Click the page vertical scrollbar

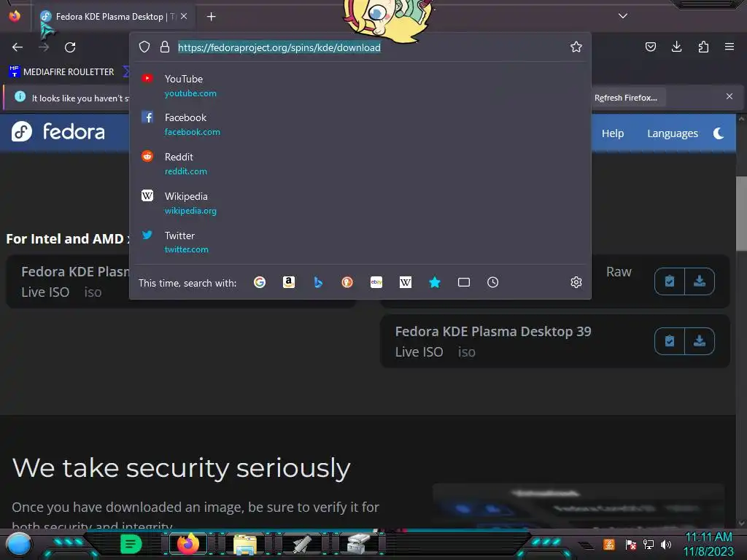[x=741, y=214]
